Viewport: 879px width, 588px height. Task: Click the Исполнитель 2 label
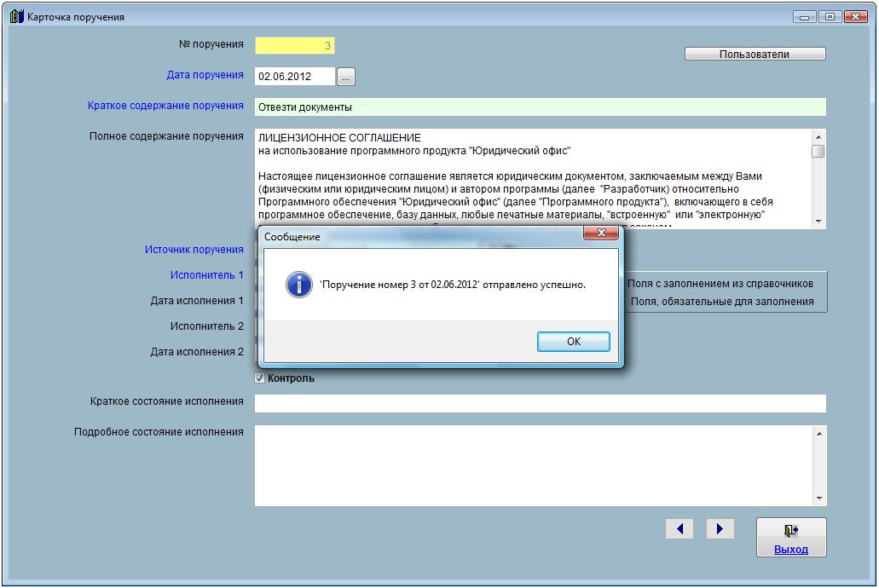coord(207,326)
